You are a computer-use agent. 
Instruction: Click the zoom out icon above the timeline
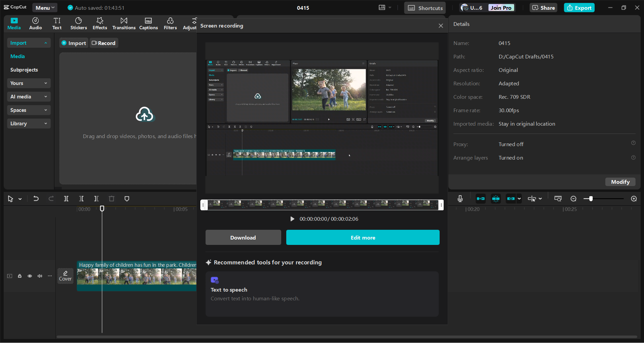[x=574, y=199]
